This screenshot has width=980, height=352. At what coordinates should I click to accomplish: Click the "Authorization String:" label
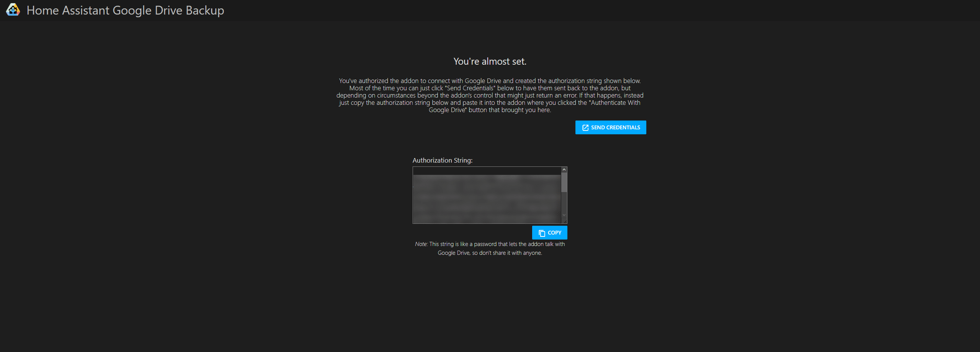pyautogui.click(x=442, y=160)
